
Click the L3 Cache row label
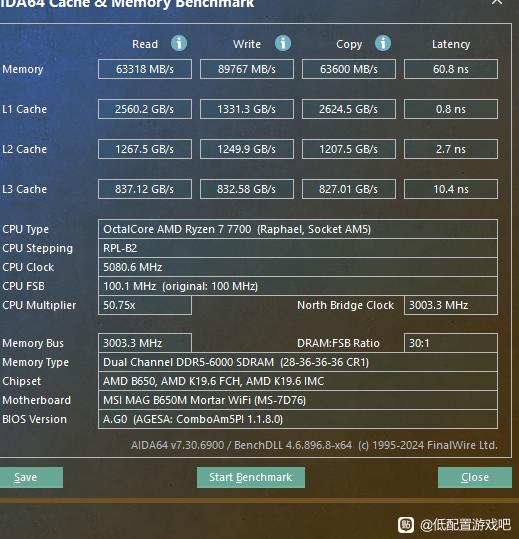point(24,189)
